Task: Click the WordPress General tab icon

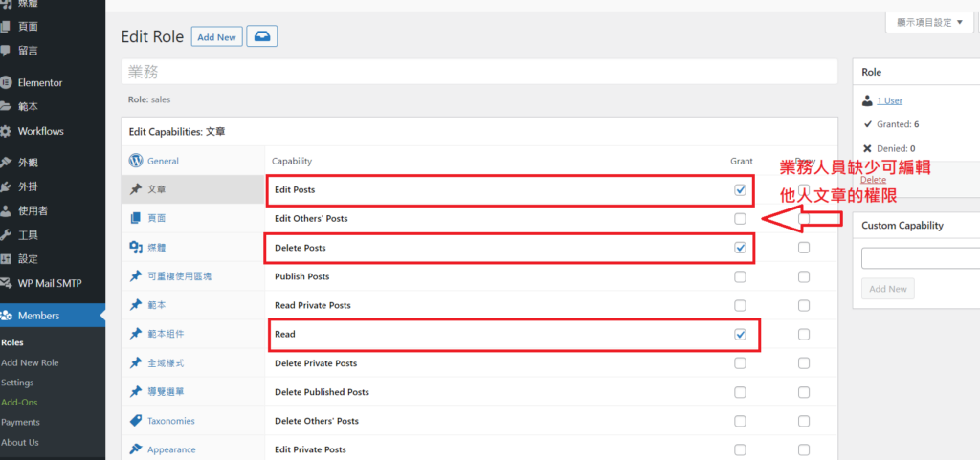Action: tap(136, 161)
